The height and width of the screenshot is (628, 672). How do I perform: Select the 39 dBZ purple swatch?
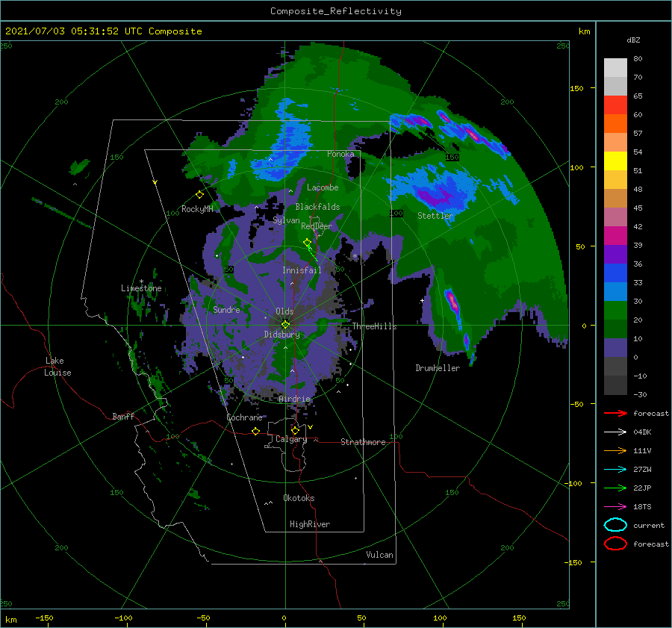615,254
